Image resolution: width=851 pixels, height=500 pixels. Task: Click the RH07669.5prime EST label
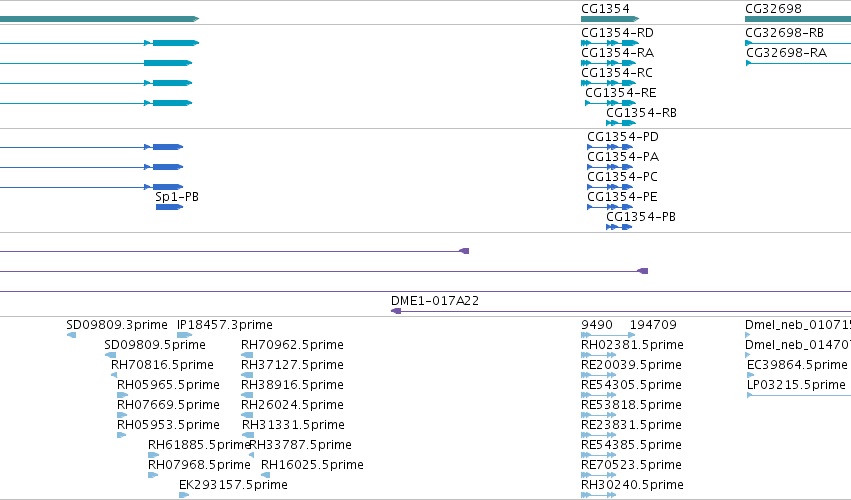168,405
